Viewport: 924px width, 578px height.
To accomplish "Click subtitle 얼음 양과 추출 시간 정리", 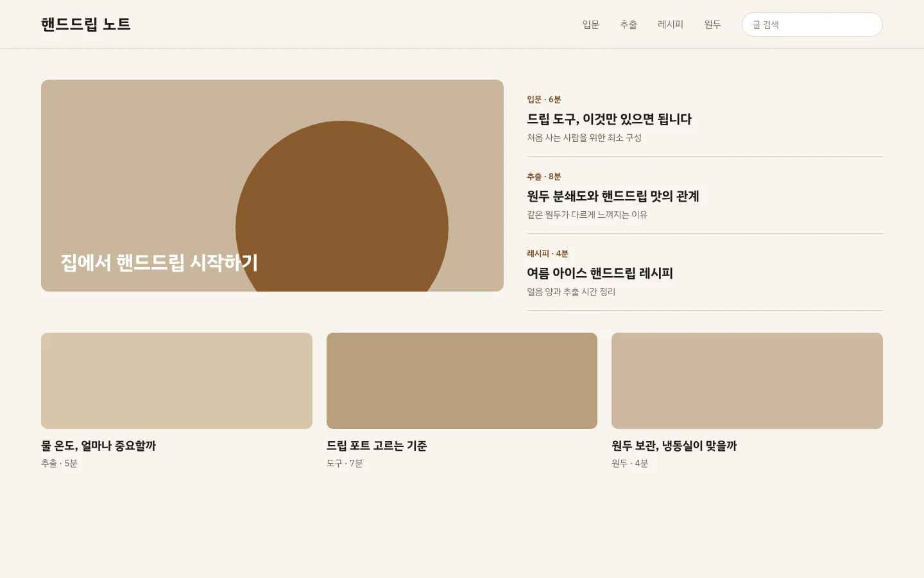I will [x=571, y=292].
